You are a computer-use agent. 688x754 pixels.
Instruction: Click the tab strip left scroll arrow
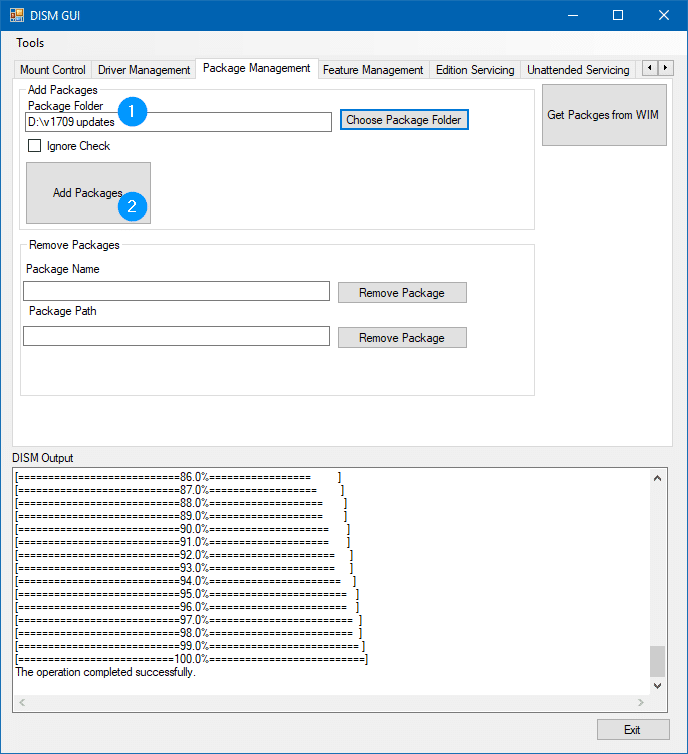(650, 68)
